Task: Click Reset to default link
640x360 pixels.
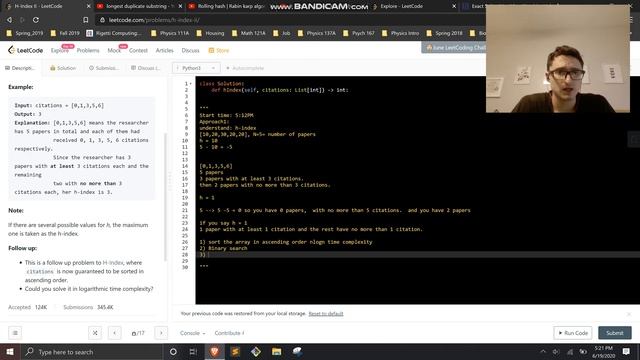Action: [x=326, y=313]
